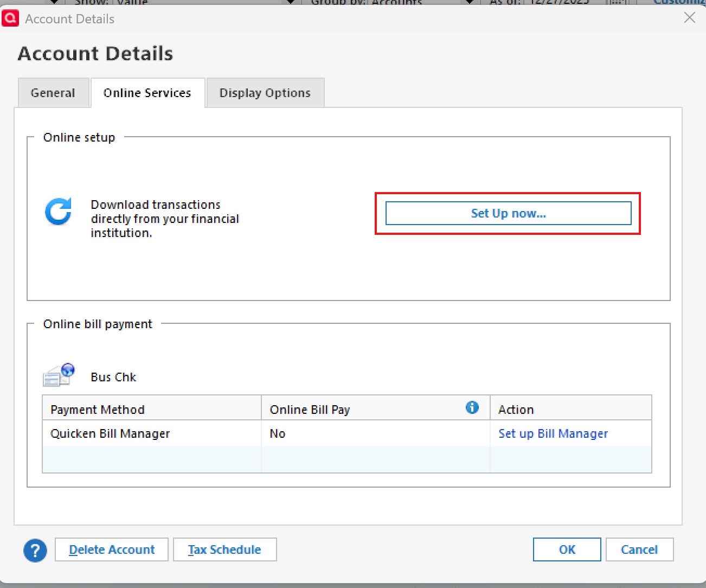
Task: Click the Quicken logo in title bar
Action: tap(10, 18)
